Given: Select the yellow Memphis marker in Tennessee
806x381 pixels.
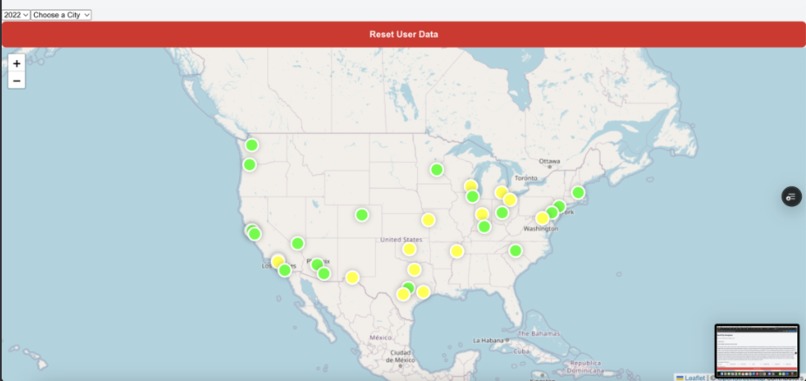Looking at the screenshot, I should [457, 251].
